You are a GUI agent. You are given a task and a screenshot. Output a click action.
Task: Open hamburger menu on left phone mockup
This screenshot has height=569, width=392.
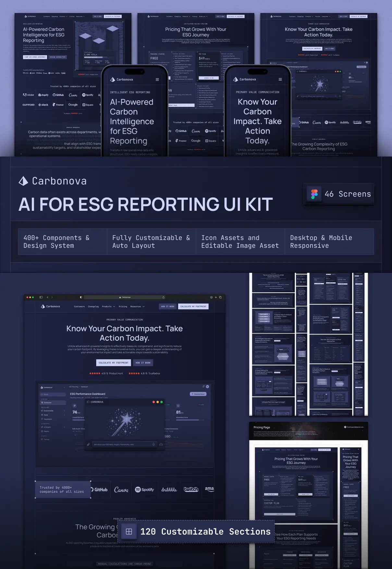pyautogui.click(x=157, y=80)
